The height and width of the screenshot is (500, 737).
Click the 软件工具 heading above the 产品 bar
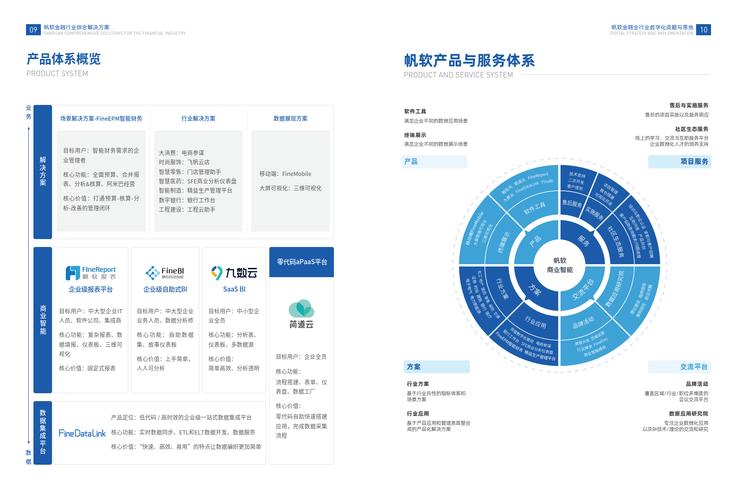pyautogui.click(x=415, y=111)
